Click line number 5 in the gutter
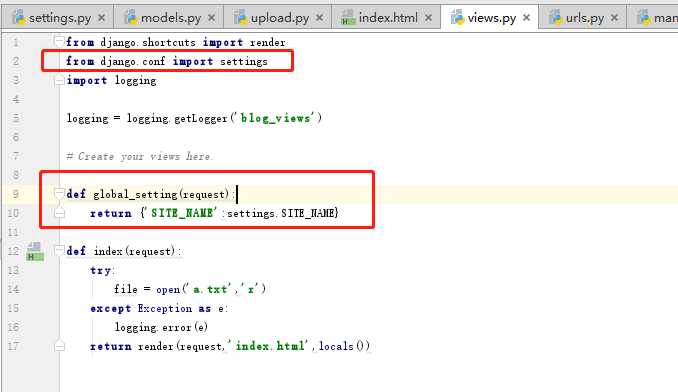The width and height of the screenshot is (678, 392). pos(16,118)
